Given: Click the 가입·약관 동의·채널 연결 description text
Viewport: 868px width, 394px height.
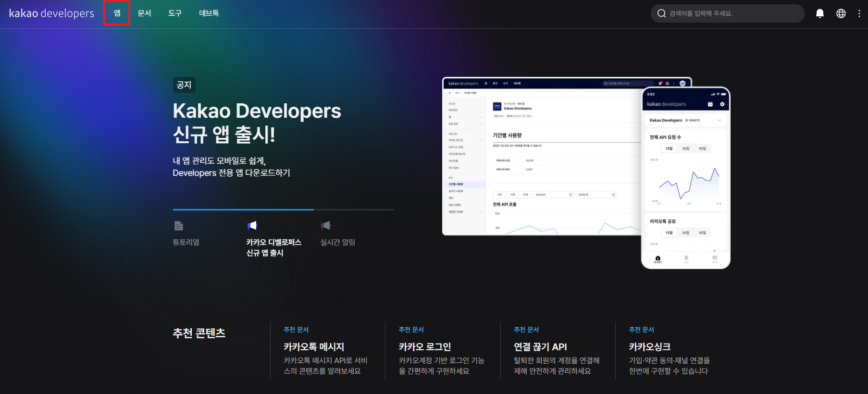Looking at the screenshot, I should 670,366.
